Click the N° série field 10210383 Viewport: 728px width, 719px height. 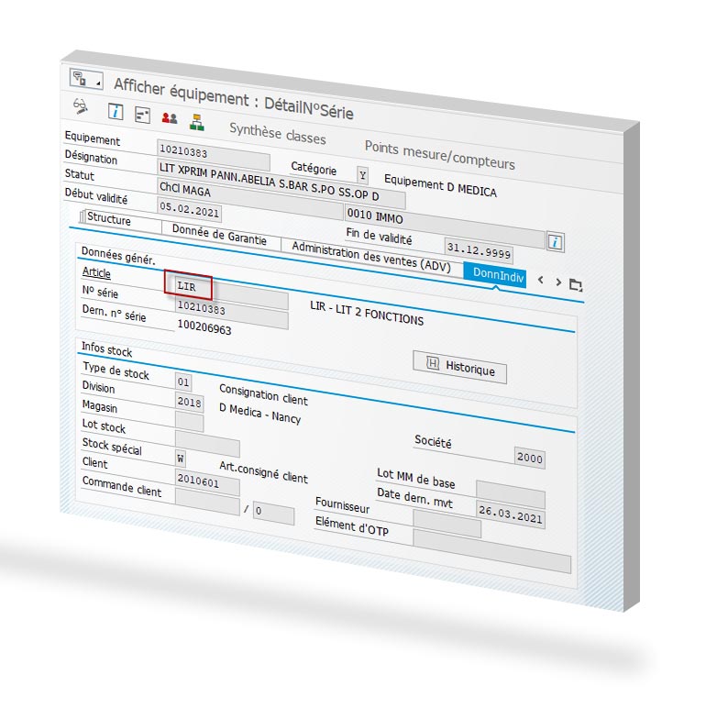click(x=232, y=311)
